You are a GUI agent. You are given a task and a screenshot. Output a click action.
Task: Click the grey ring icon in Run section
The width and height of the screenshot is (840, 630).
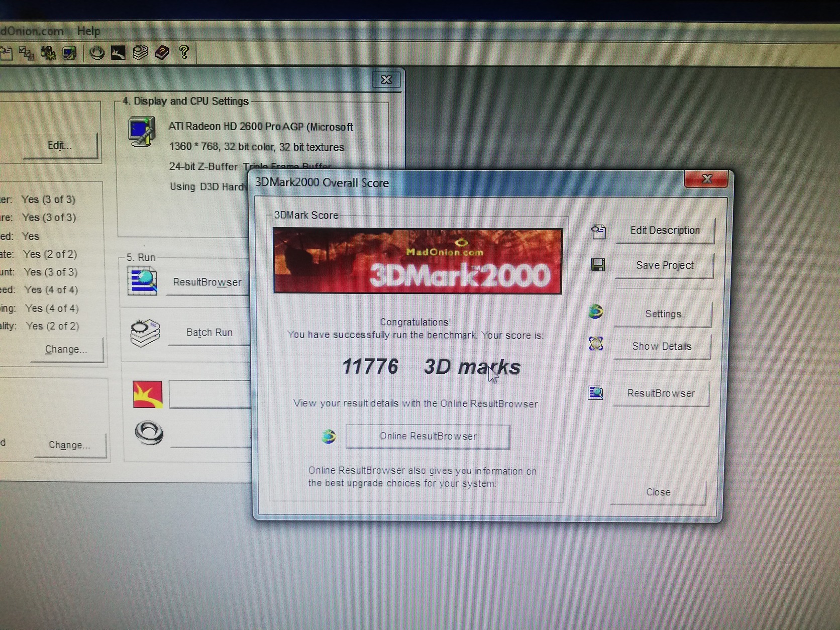[x=149, y=433]
